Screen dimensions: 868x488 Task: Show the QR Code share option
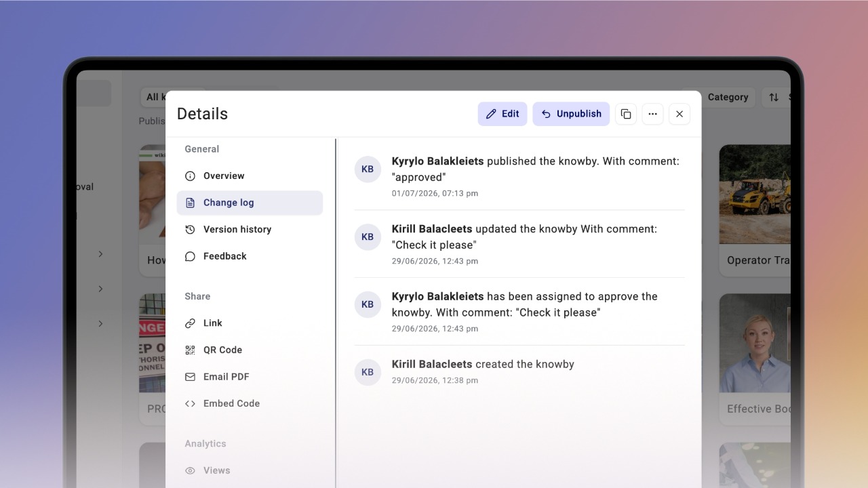click(x=250, y=350)
